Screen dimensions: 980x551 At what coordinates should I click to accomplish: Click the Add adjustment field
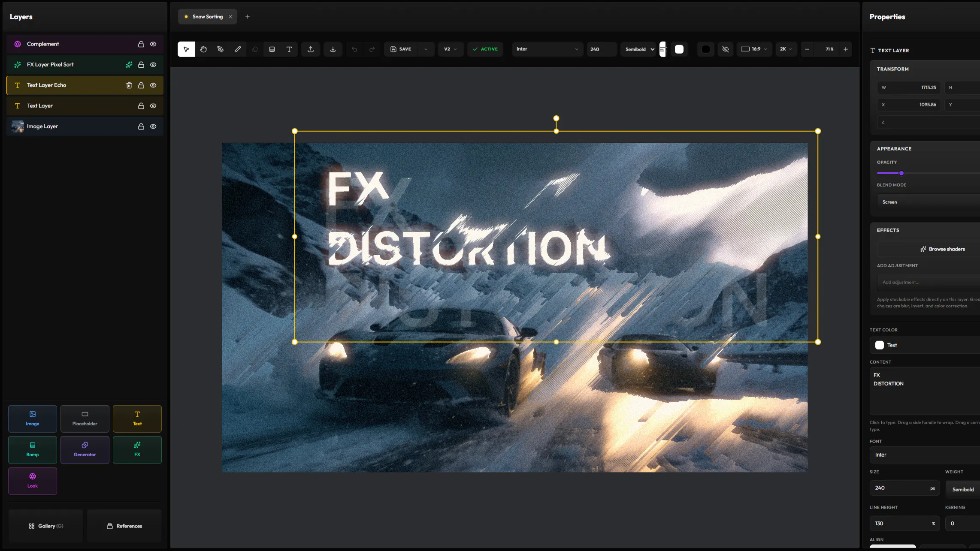(x=929, y=282)
